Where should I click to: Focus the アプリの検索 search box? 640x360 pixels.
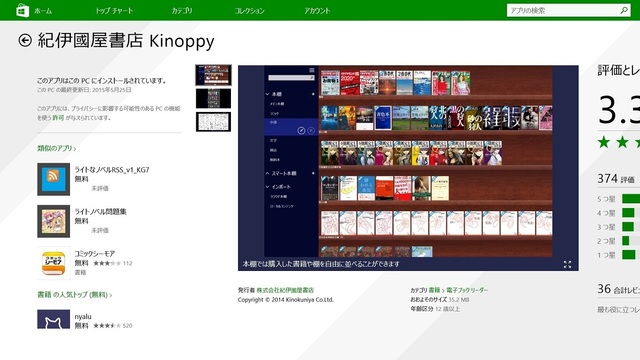coord(568,11)
